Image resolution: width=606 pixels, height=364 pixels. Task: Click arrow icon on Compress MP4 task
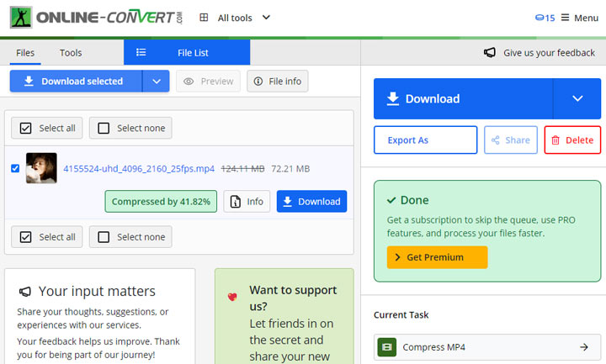pyautogui.click(x=584, y=347)
